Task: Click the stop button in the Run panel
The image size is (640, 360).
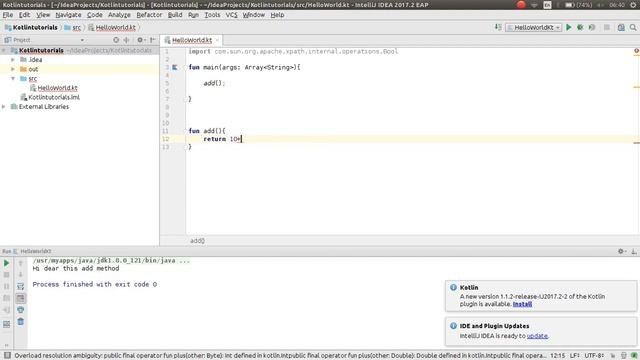Action: [x=7, y=275]
